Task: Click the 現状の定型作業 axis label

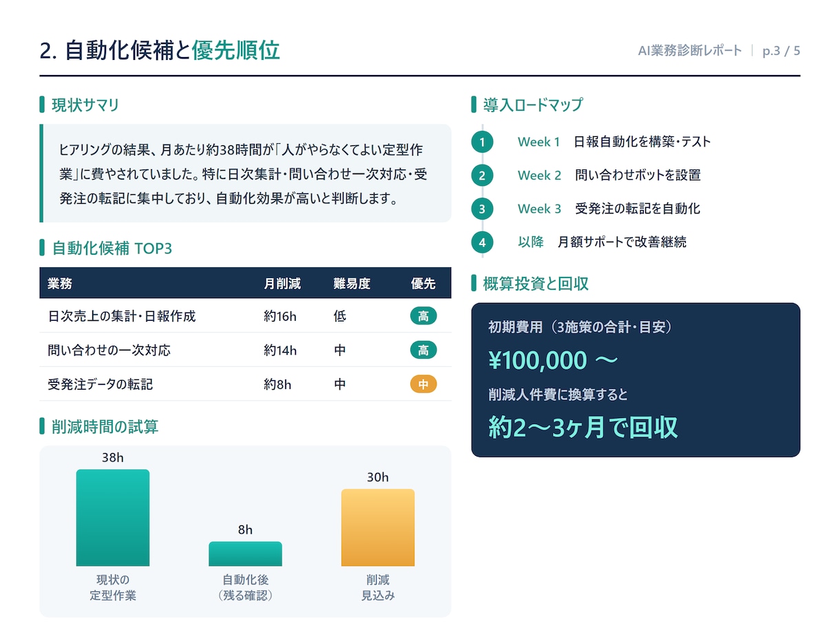Action: tap(113, 588)
